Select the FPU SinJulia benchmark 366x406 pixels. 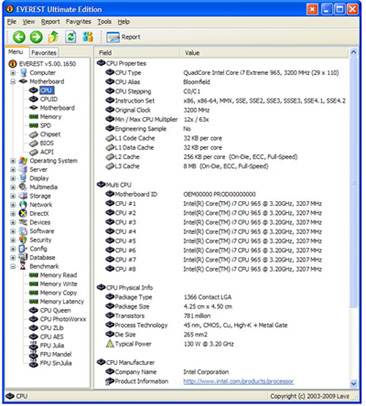click(56, 363)
